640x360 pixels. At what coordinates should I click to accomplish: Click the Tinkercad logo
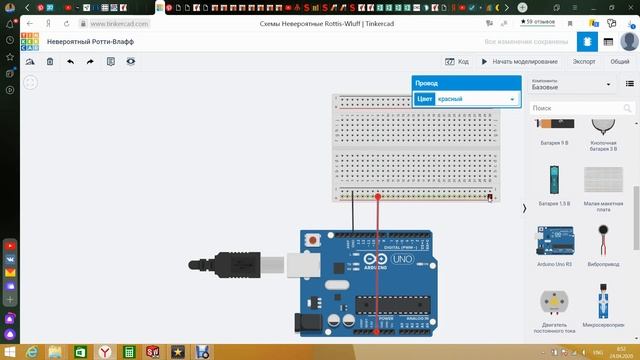(30, 42)
